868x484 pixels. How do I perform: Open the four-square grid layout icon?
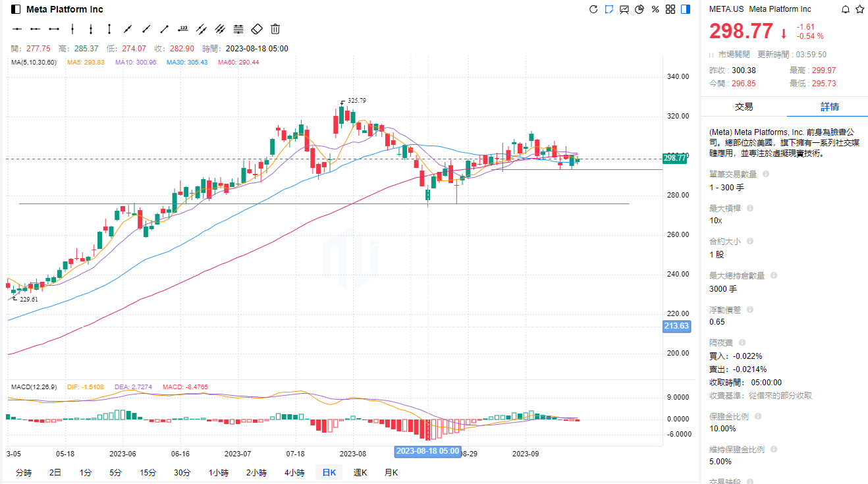click(x=670, y=9)
